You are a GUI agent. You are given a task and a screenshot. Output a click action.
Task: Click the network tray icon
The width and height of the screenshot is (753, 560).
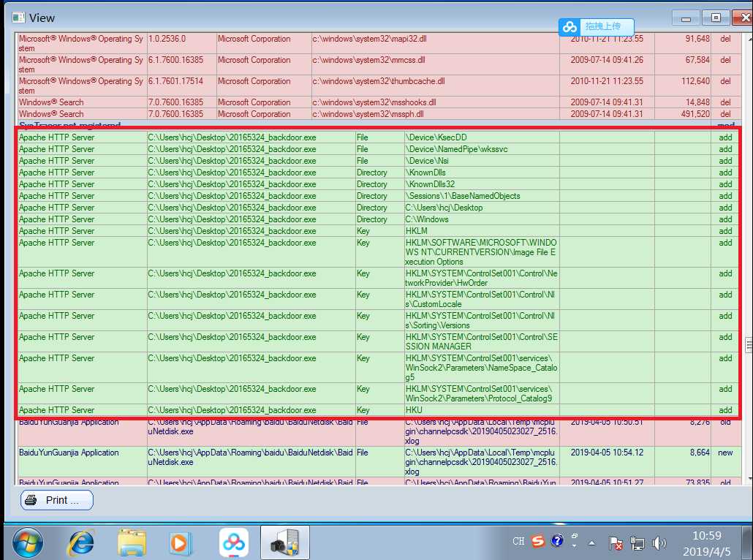[637, 543]
